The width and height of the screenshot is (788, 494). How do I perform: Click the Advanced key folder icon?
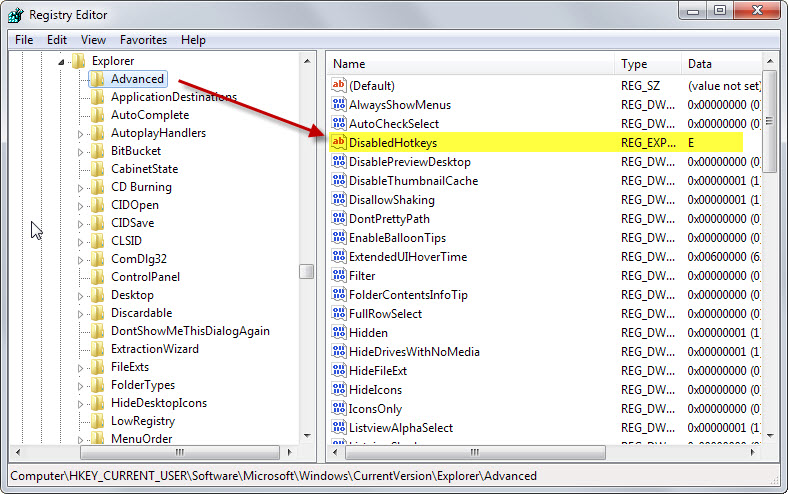pos(98,79)
